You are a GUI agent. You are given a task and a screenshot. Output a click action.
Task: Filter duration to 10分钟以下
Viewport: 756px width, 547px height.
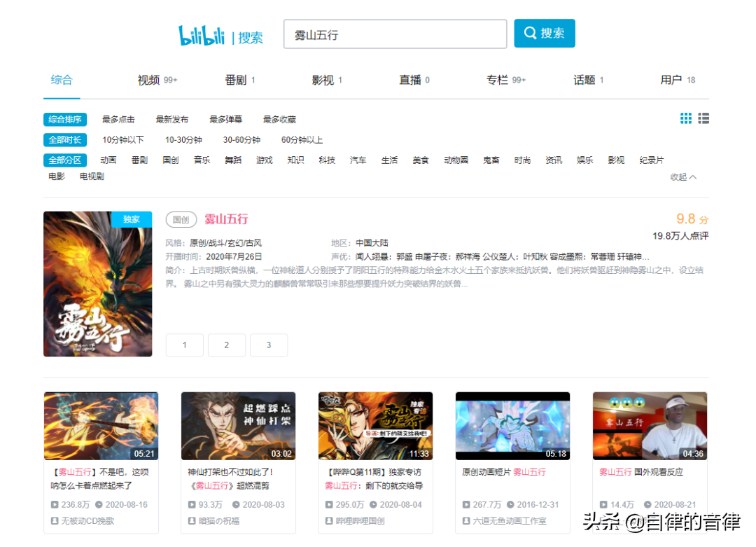pos(123,140)
